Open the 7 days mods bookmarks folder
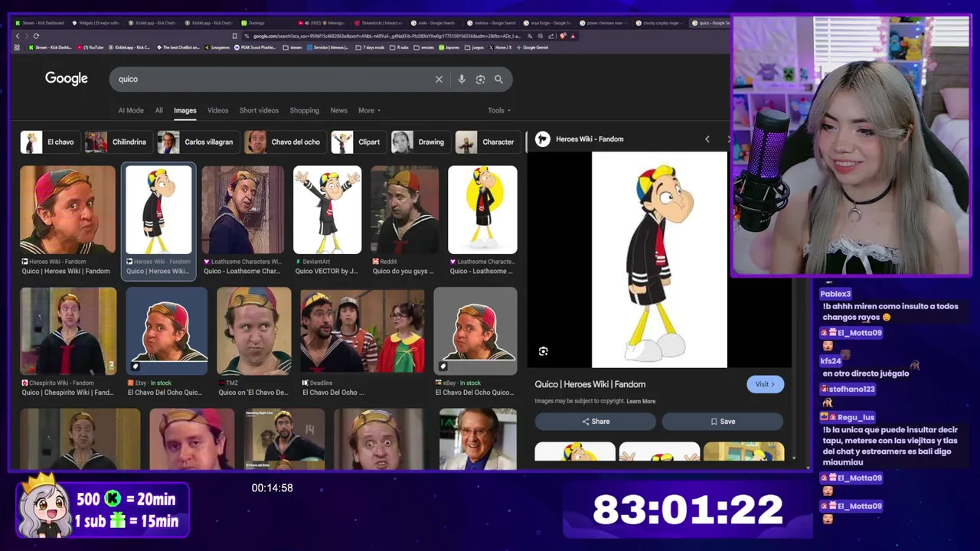 tap(371, 47)
